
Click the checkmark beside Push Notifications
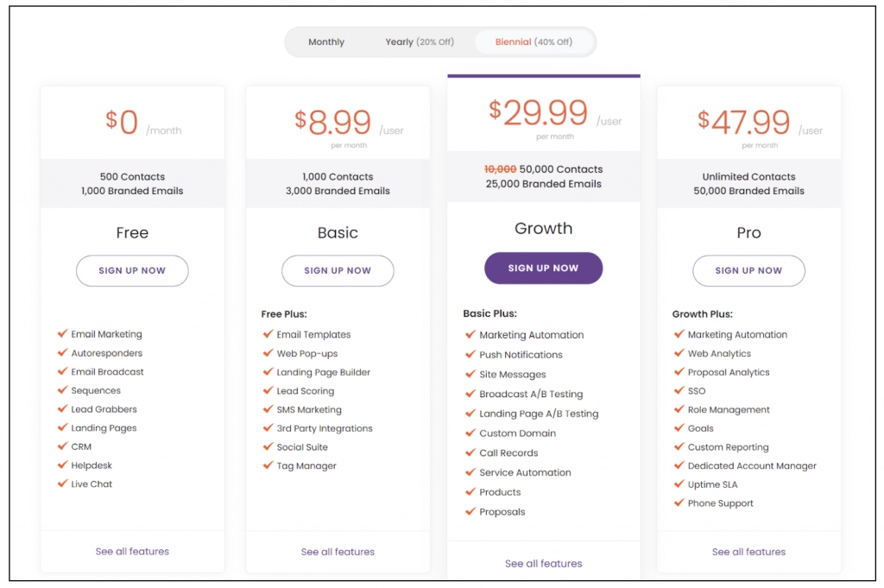click(470, 354)
